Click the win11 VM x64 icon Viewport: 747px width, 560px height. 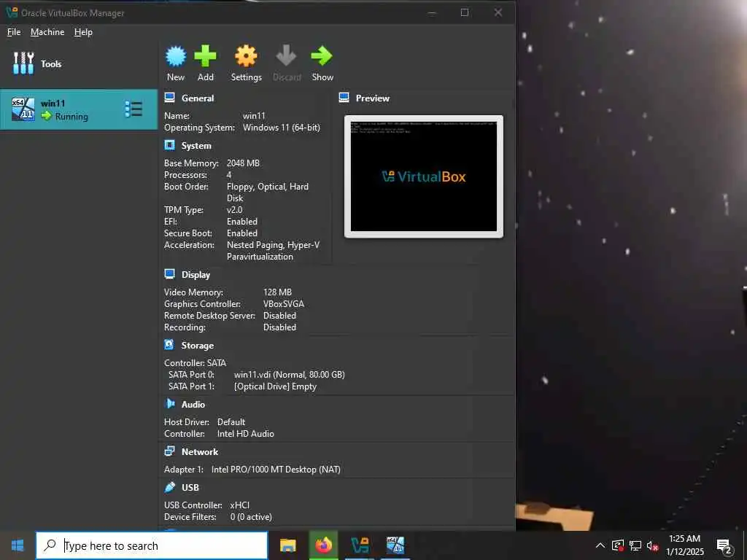pyautogui.click(x=23, y=109)
